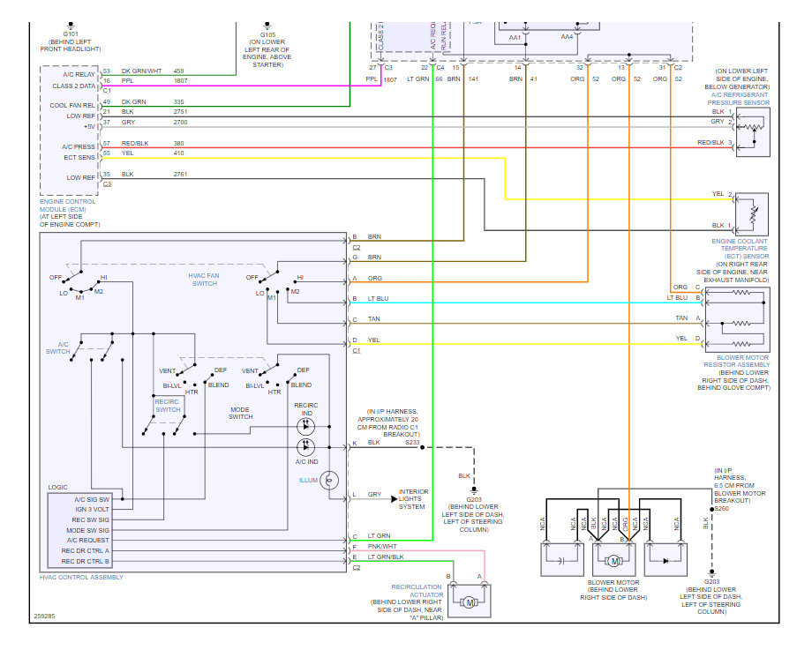Click the 'INTERIOR LIGHTS SYSTEM' text
The width and height of the screenshot is (812, 650).
[413, 499]
